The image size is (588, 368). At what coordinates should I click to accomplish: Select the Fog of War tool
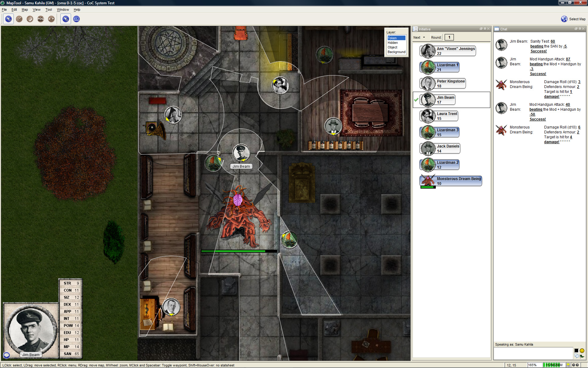[40, 19]
